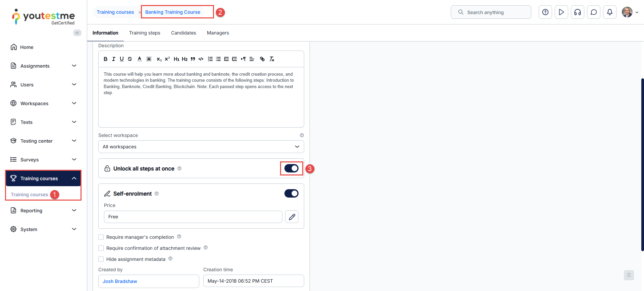The width and height of the screenshot is (644, 291).
Task: Click the pencil icon to edit price
Action: click(292, 217)
